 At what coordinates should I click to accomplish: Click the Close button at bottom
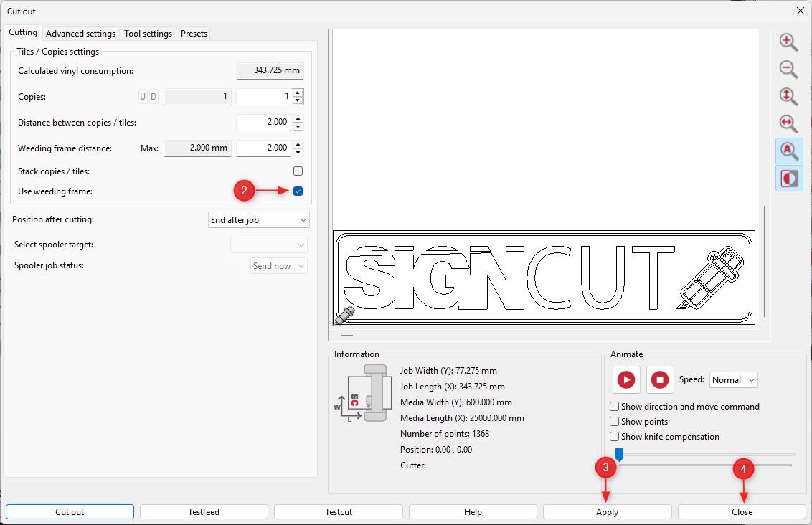click(742, 511)
